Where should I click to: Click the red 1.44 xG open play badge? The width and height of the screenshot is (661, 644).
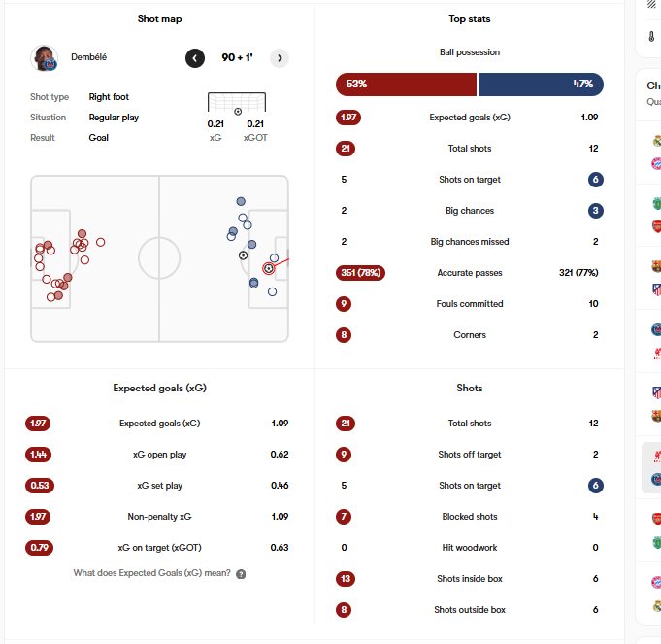pyautogui.click(x=38, y=455)
